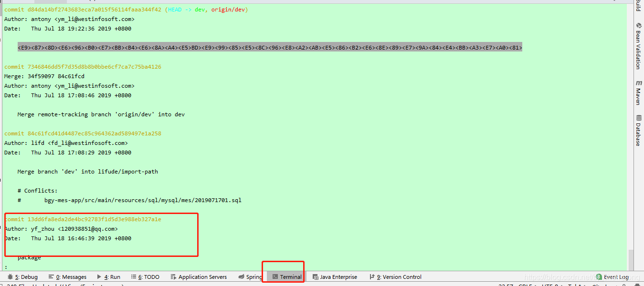Viewport: 644px width, 286px height.
Task: Click the Merge: 34f59097 84c61fcd line
Action: tap(44, 76)
